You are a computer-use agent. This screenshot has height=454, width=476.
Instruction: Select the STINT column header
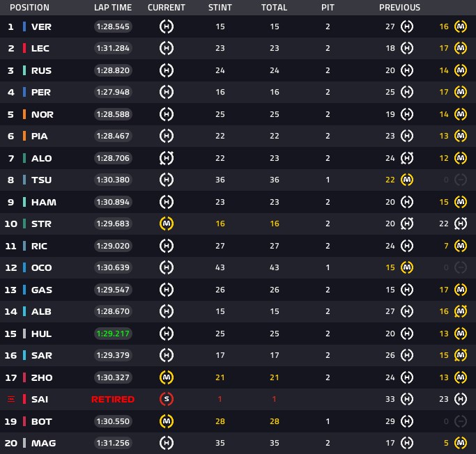(x=220, y=8)
